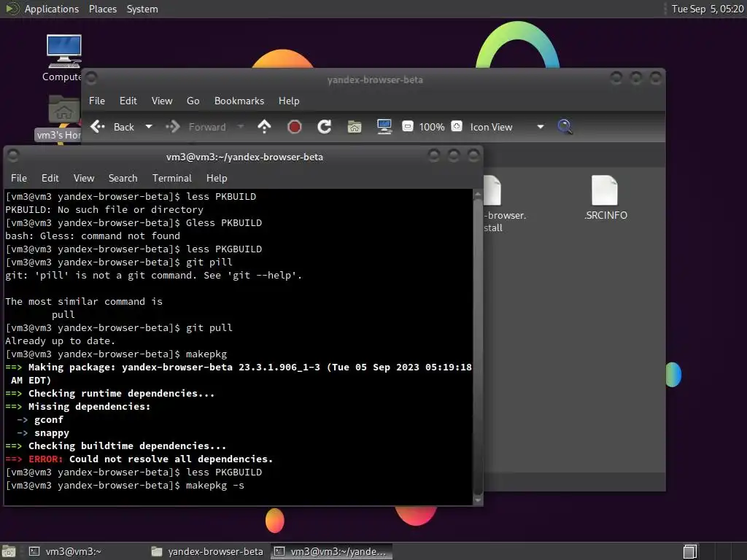Screen dimensions: 747x560
Task: Click 'PKBUILD: No such file or directory' line
Action: [x=104, y=209]
